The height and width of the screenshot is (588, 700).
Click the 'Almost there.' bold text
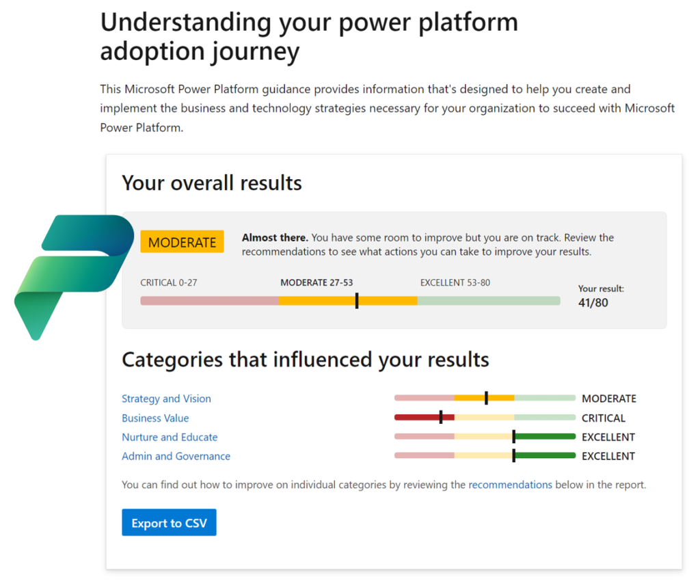click(275, 237)
